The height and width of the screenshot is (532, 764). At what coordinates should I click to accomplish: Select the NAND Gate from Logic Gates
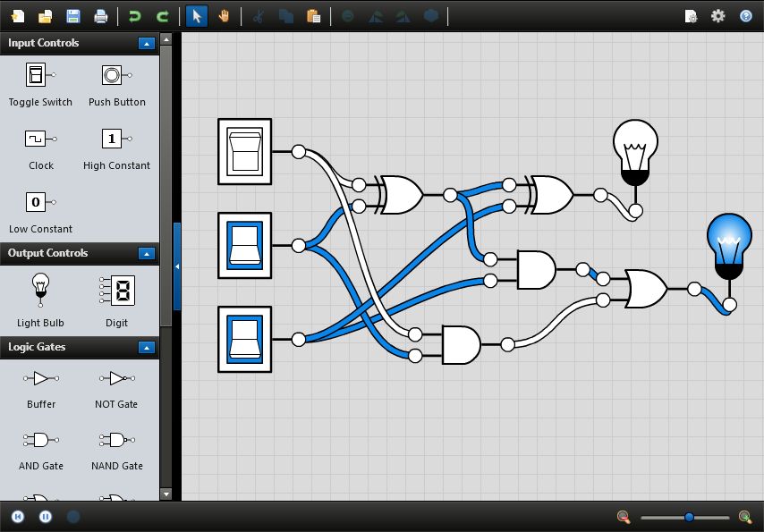click(x=115, y=441)
